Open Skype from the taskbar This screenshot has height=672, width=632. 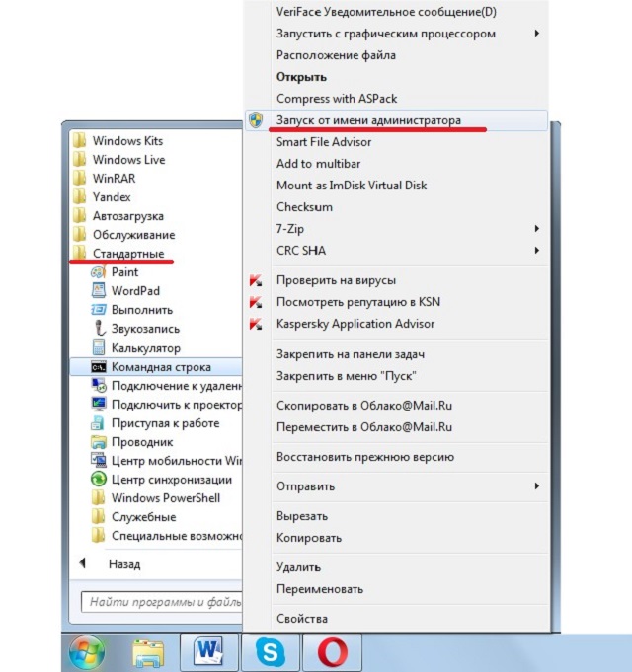click(x=271, y=652)
